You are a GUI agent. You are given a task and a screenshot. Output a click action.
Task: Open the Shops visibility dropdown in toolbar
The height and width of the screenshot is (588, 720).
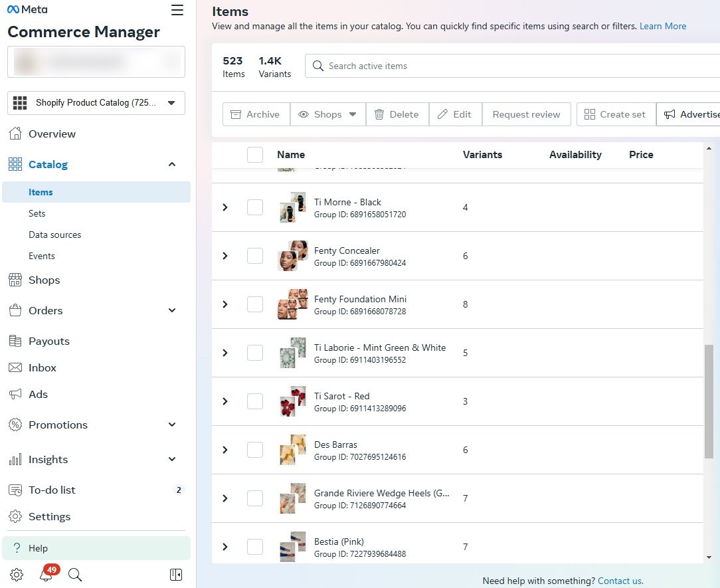coord(328,114)
